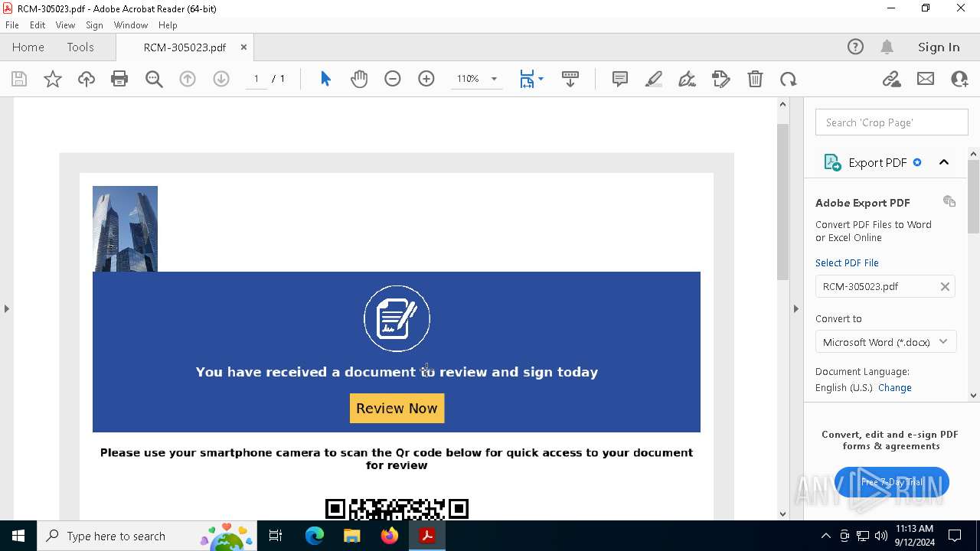
Task: Click the building thumbnail image
Action: pos(125,229)
